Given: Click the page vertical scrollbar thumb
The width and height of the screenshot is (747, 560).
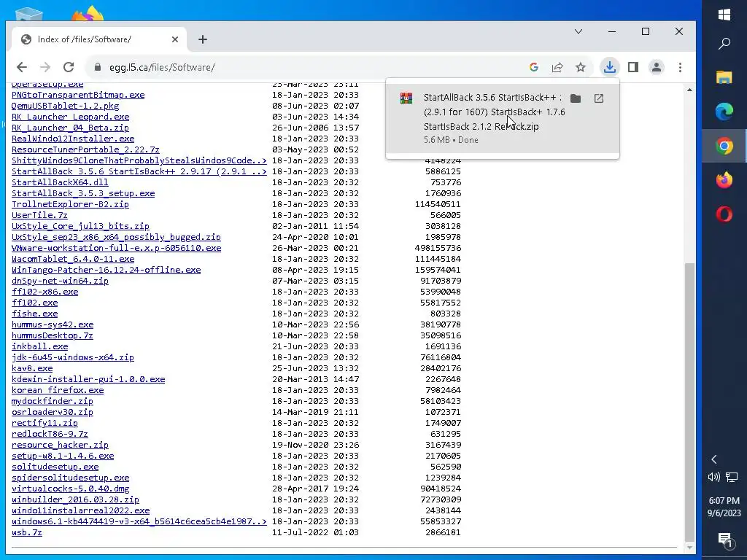Looking at the screenshot, I should pos(689,400).
